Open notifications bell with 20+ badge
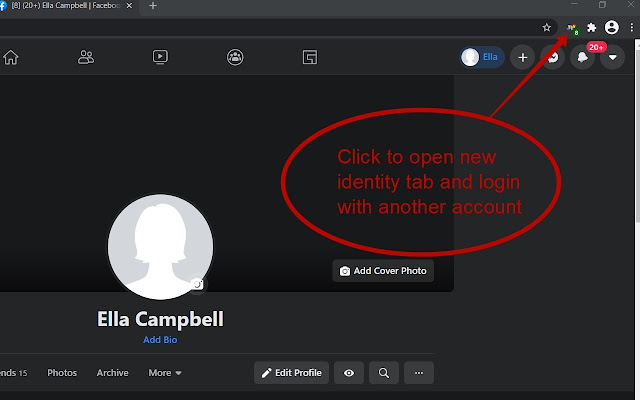Image resolution: width=640 pixels, height=400 pixels. tap(583, 57)
